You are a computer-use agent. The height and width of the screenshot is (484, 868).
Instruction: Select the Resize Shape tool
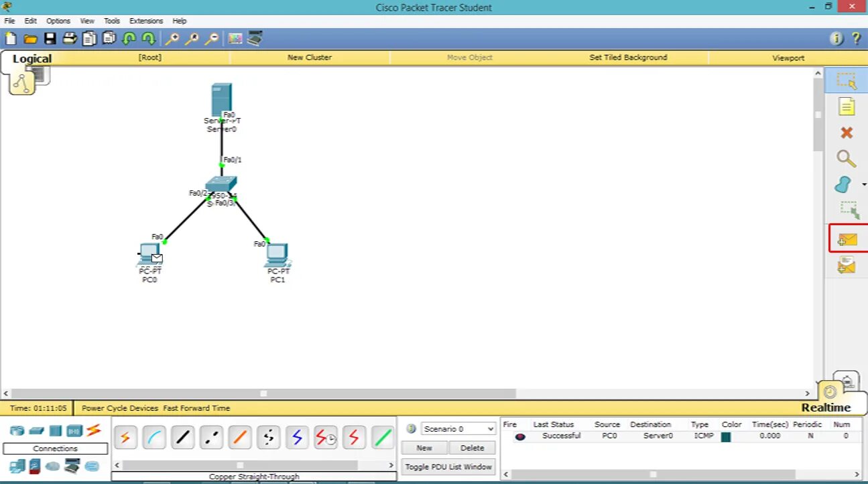coord(849,210)
